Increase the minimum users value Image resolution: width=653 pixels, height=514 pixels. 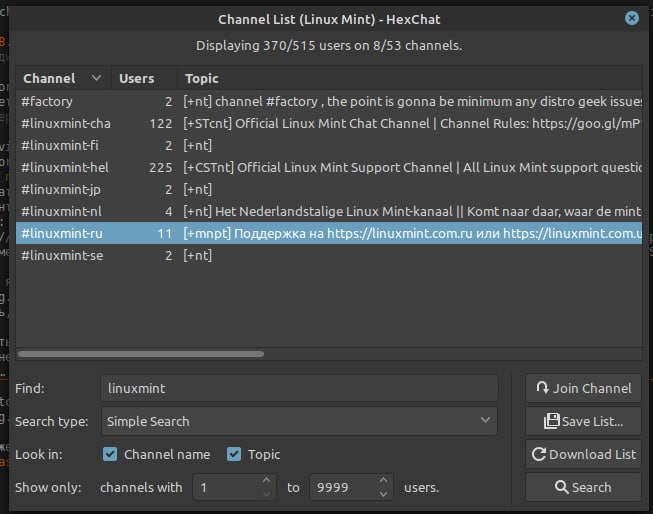[x=267, y=480]
